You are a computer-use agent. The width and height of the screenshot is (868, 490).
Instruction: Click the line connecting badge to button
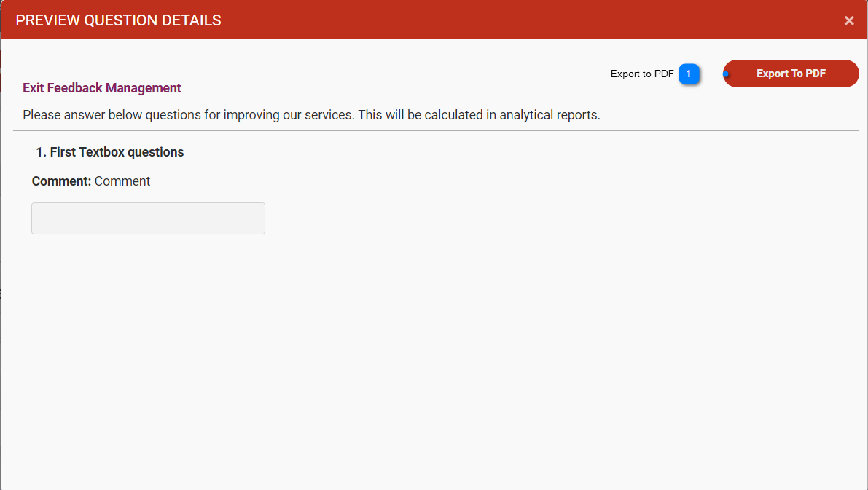tap(711, 74)
